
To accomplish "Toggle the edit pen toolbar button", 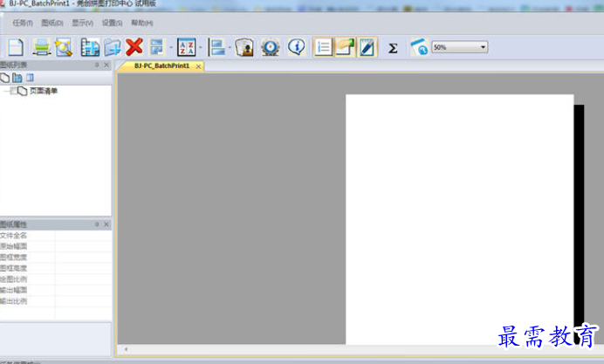I will [367, 47].
